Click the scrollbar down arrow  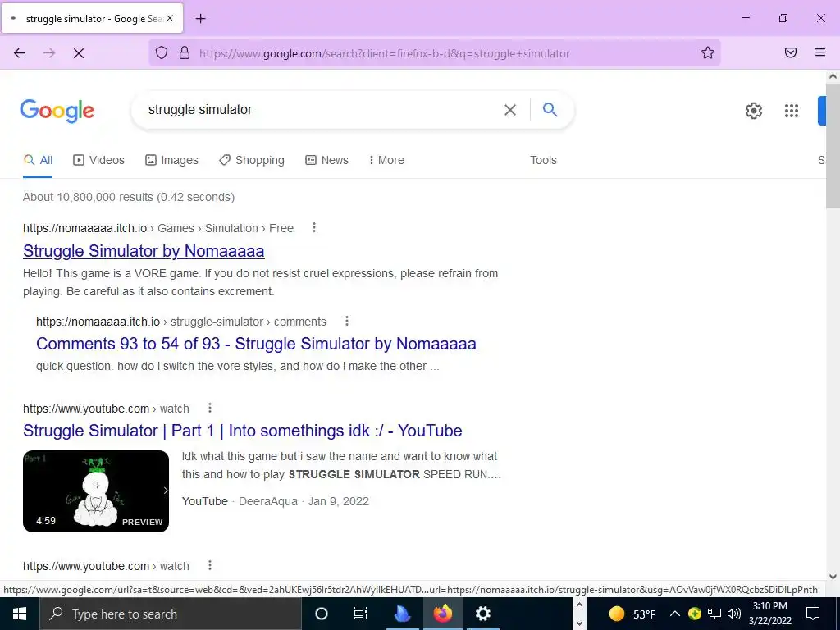tap(833, 577)
